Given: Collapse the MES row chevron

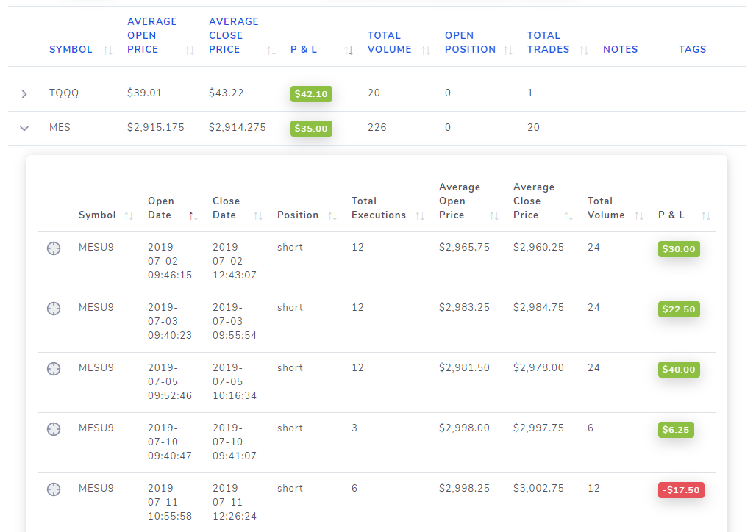Looking at the screenshot, I should [x=24, y=128].
